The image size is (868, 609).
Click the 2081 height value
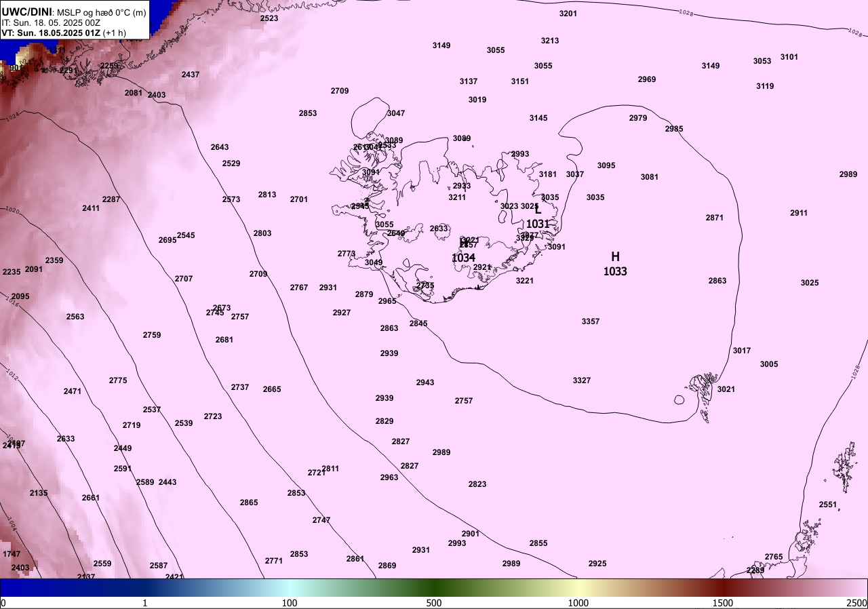pyautogui.click(x=134, y=93)
